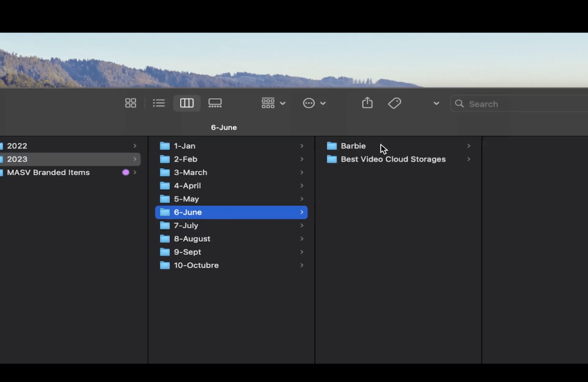Click the 6-June window title
This screenshot has height=382, width=588.
(x=224, y=127)
